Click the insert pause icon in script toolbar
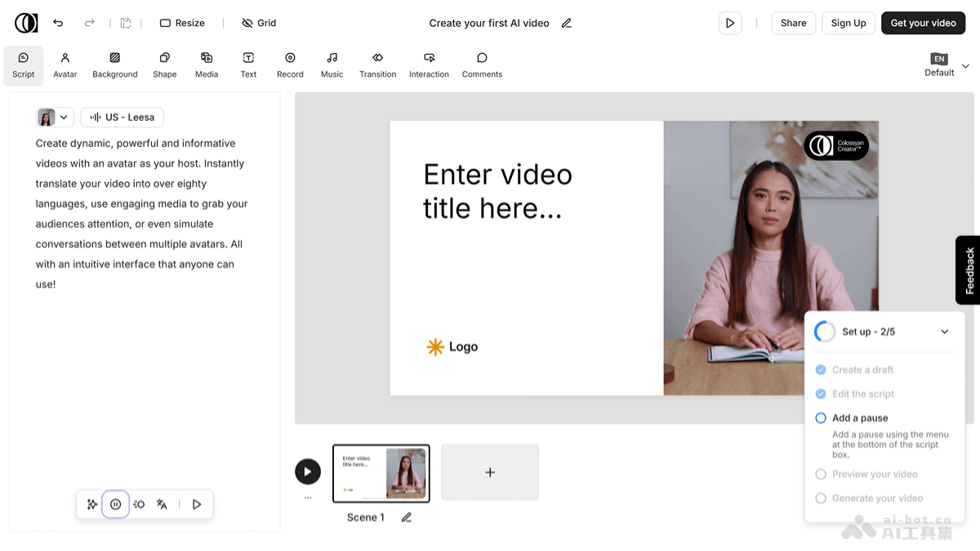This screenshot has width=980, height=551. (115, 504)
